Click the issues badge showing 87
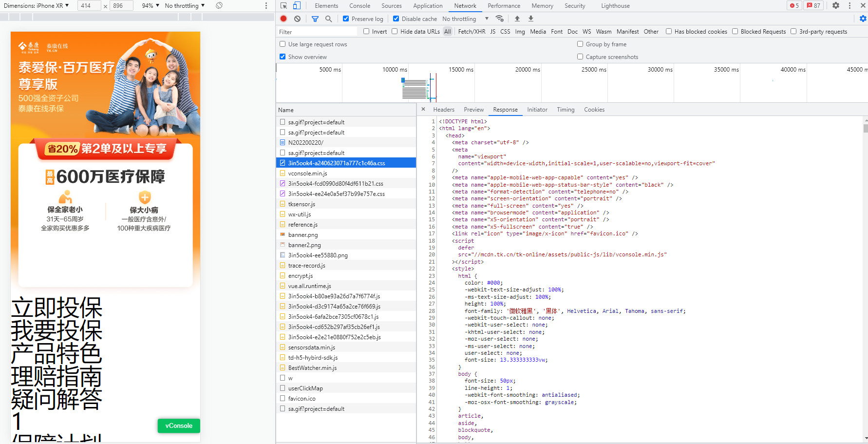The width and height of the screenshot is (868, 444). click(813, 6)
